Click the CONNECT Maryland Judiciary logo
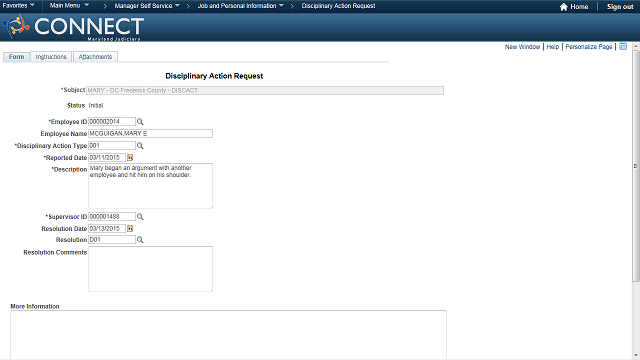The image size is (640, 360). [x=73, y=27]
